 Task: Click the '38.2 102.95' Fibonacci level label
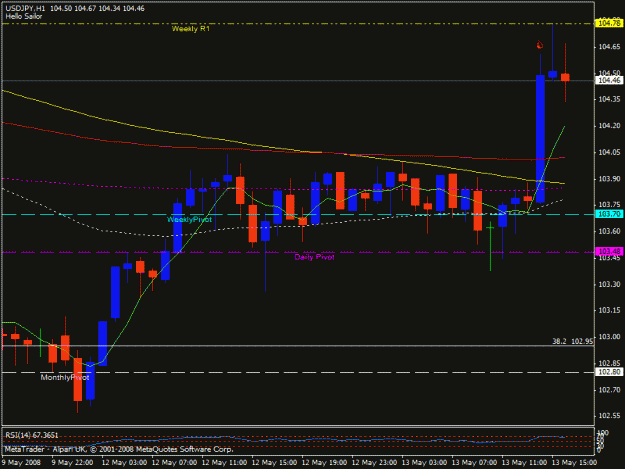pyautogui.click(x=572, y=341)
